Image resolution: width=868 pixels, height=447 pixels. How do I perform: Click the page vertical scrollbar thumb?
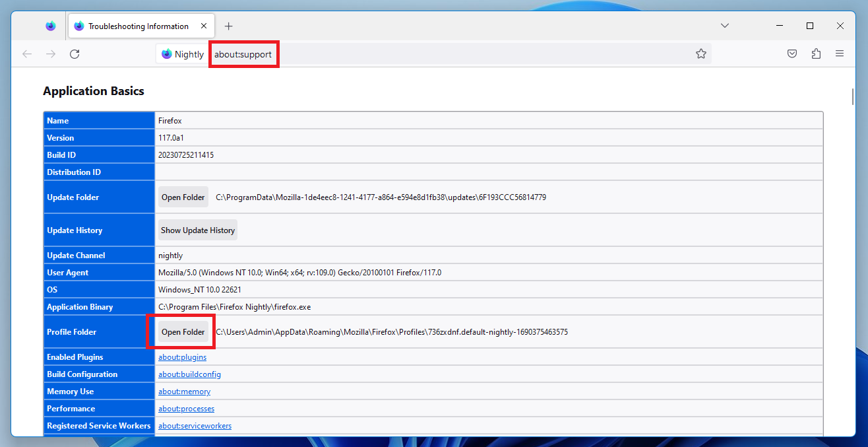pos(853,96)
